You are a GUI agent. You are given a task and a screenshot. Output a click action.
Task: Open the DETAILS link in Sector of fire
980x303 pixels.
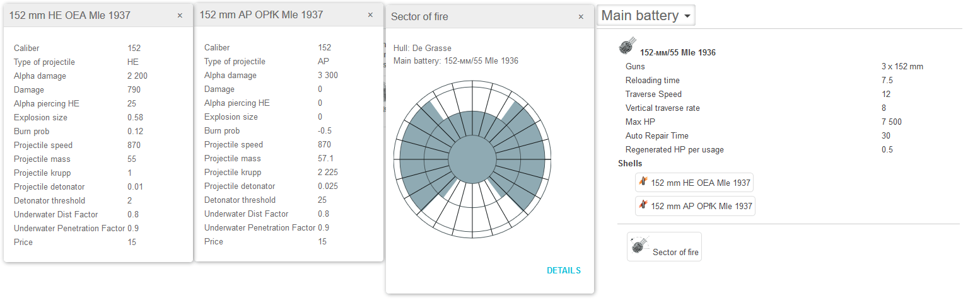(563, 270)
